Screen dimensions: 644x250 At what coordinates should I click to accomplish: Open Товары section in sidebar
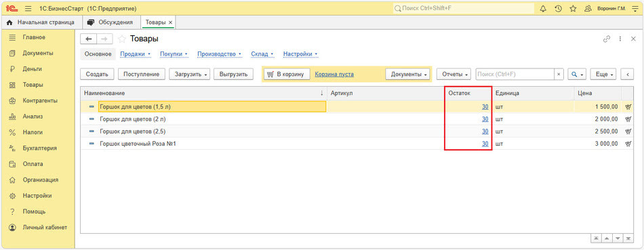(37, 85)
